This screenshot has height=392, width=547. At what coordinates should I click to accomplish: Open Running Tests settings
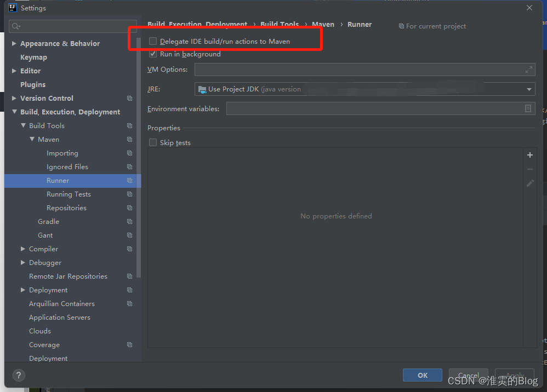tap(69, 194)
